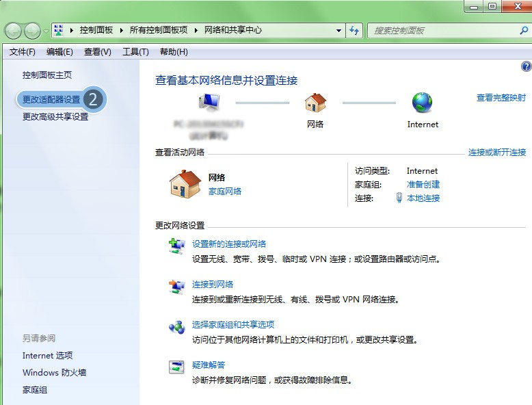Close the window with red X
Image resolution: width=532 pixels, height=405 pixels.
[x=517, y=6]
